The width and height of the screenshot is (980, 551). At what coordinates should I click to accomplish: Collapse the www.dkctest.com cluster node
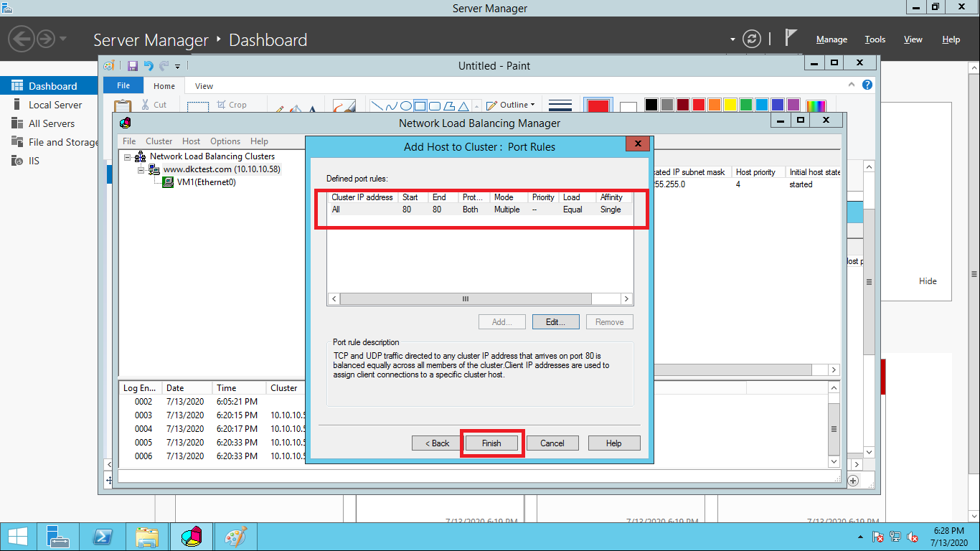[141, 170]
